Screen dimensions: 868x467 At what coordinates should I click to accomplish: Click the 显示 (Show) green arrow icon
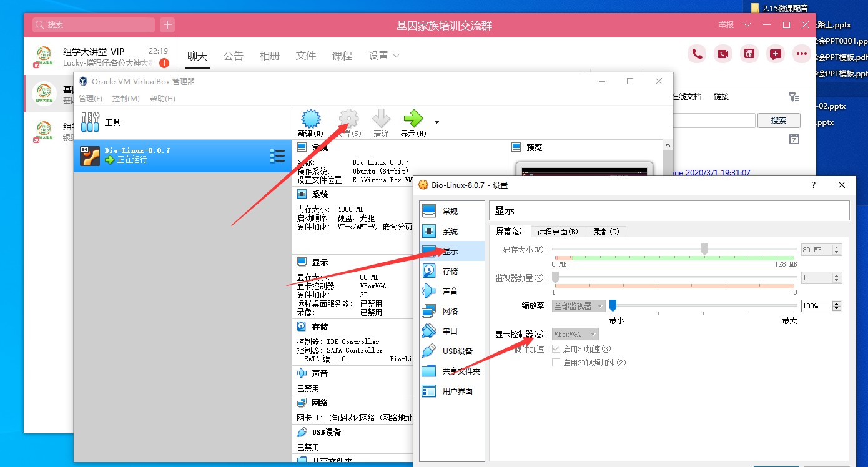click(x=413, y=119)
